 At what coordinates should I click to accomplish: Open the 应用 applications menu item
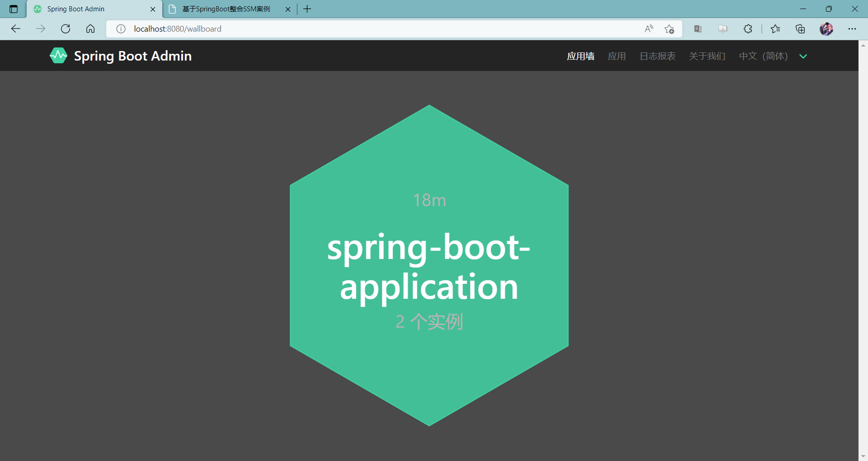(x=617, y=56)
